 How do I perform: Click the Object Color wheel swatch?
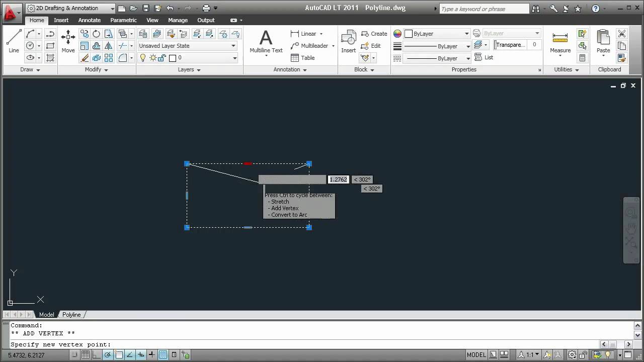click(x=397, y=34)
